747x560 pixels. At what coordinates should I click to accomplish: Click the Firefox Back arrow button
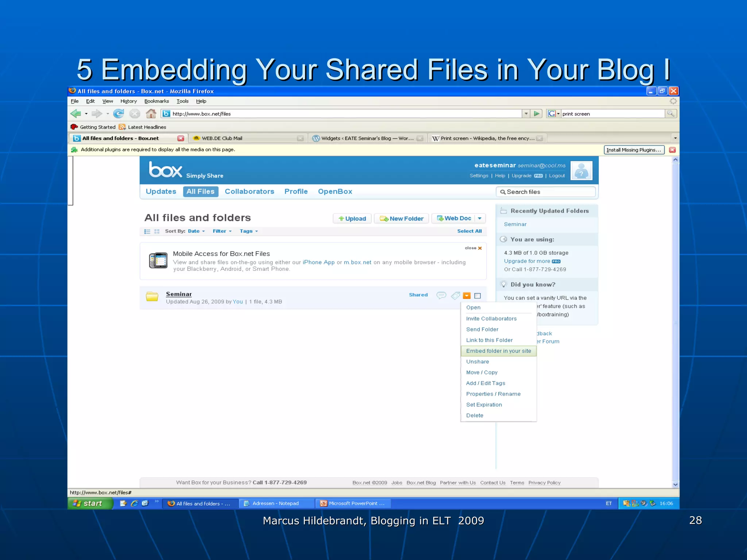[76, 114]
